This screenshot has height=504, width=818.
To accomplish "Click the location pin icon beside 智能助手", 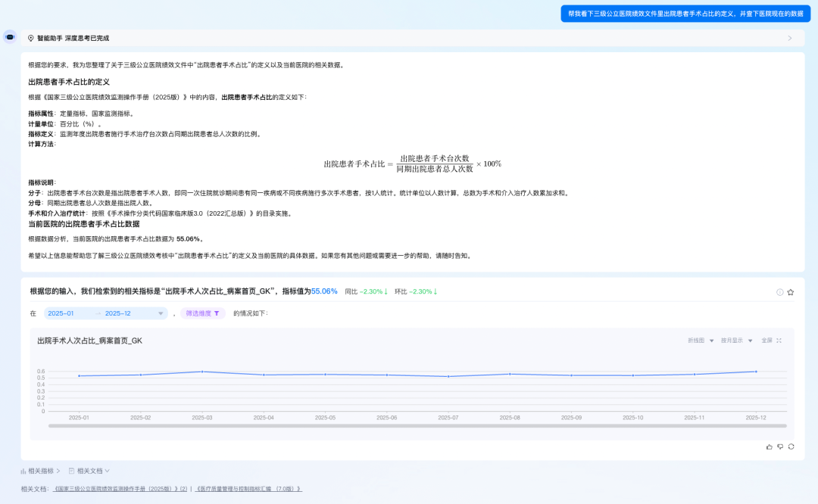I will pos(31,38).
